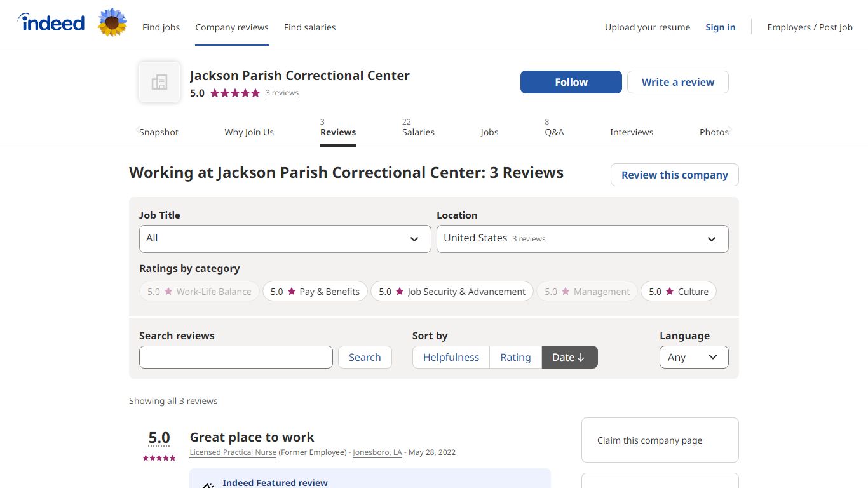Image resolution: width=868 pixels, height=488 pixels.
Task: Open Find jobs in top navigation
Action: tap(161, 27)
